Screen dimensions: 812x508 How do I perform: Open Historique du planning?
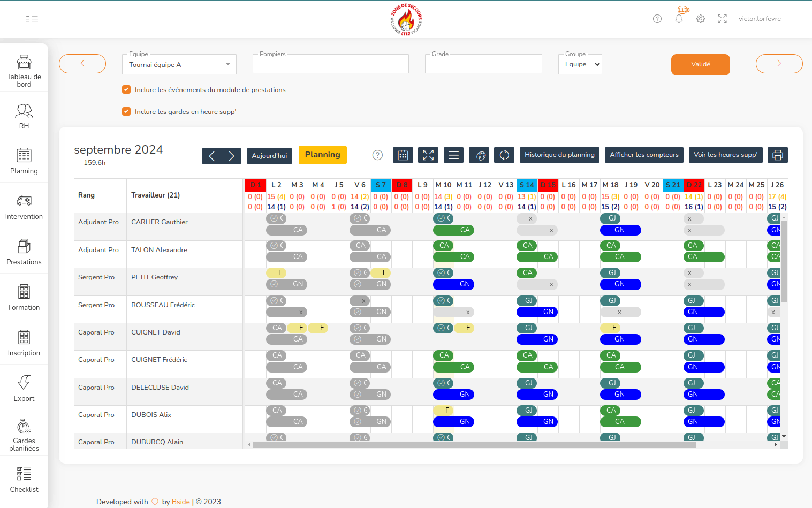point(559,155)
